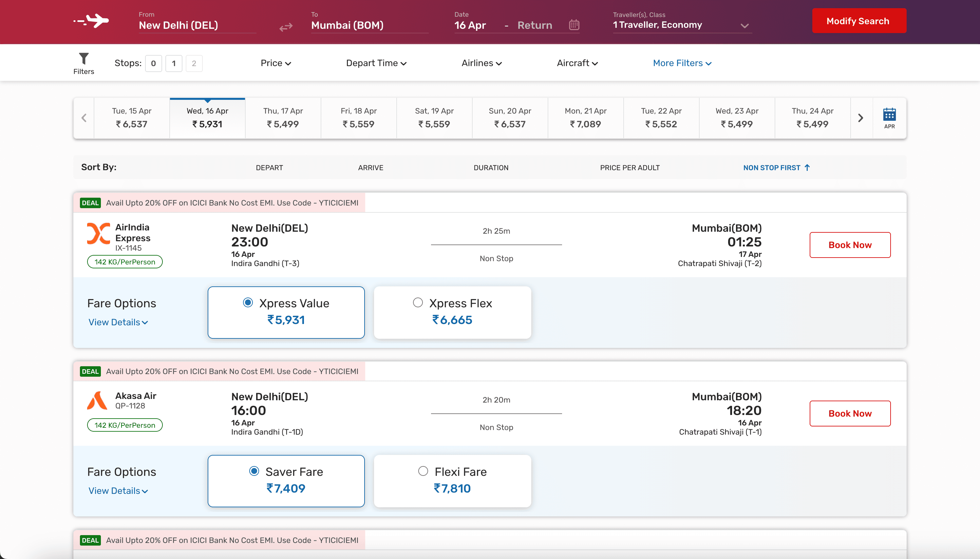Swap origin and destination cities
Image resolution: width=980 pixels, height=559 pixels.
pos(286,27)
